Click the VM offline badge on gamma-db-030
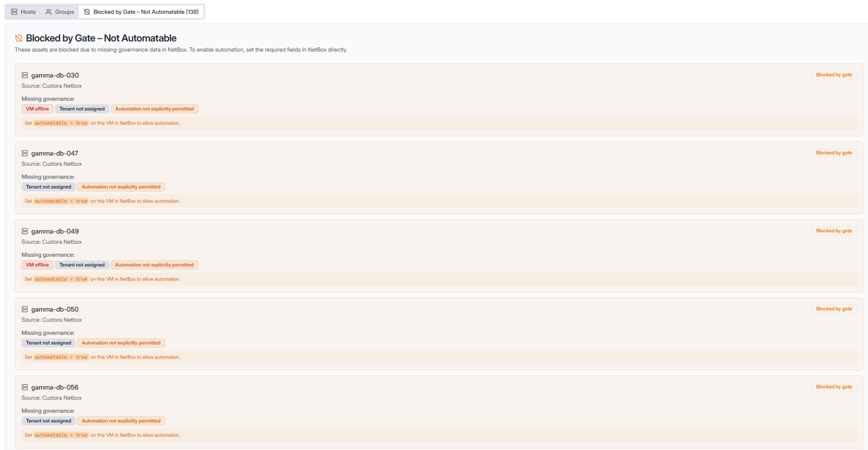Image resolution: width=868 pixels, height=450 pixels. 37,108
